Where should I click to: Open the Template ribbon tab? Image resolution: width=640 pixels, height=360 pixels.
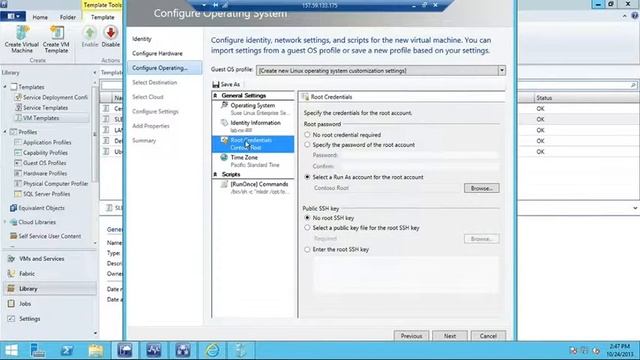[x=102, y=17]
